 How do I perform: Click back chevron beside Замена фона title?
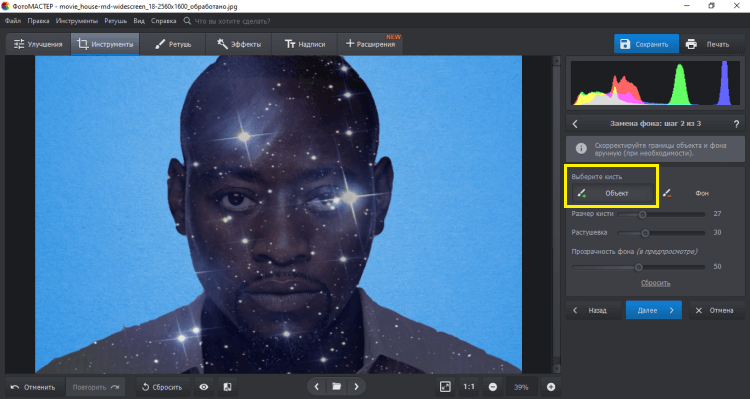pos(575,124)
